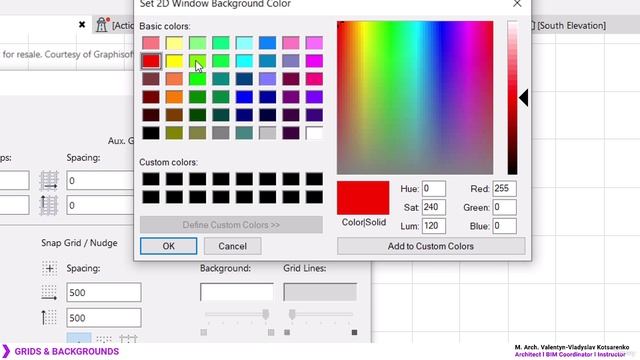Click the Add to Custom Colors button

(431, 246)
